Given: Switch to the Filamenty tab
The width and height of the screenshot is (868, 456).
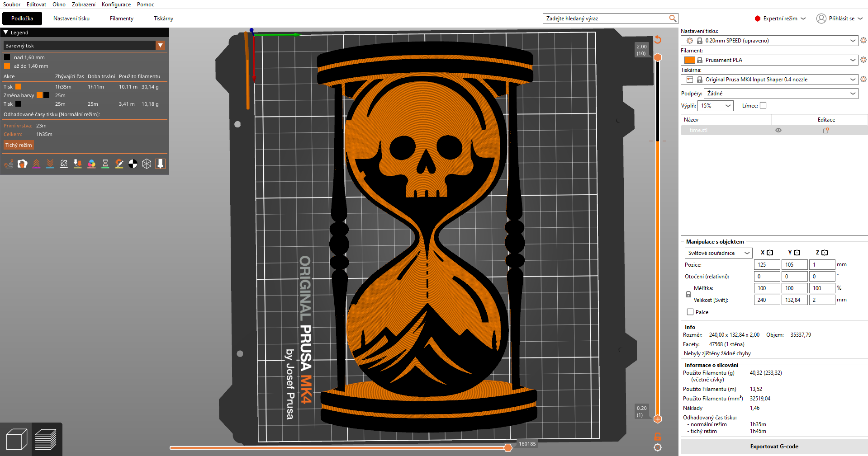Looking at the screenshot, I should point(121,19).
